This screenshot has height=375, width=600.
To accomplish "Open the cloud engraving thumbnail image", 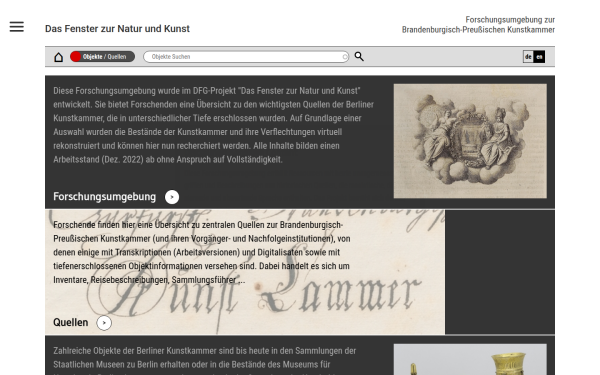I will [x=470, y=141].
